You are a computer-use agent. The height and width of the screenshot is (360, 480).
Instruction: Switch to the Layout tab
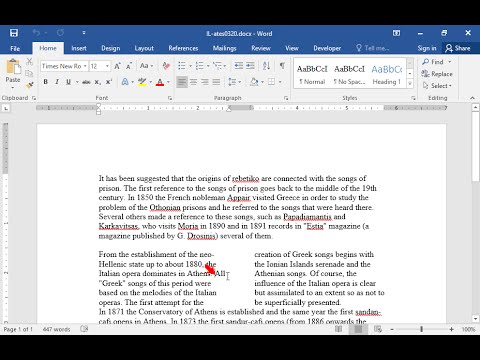click(144, 48)
